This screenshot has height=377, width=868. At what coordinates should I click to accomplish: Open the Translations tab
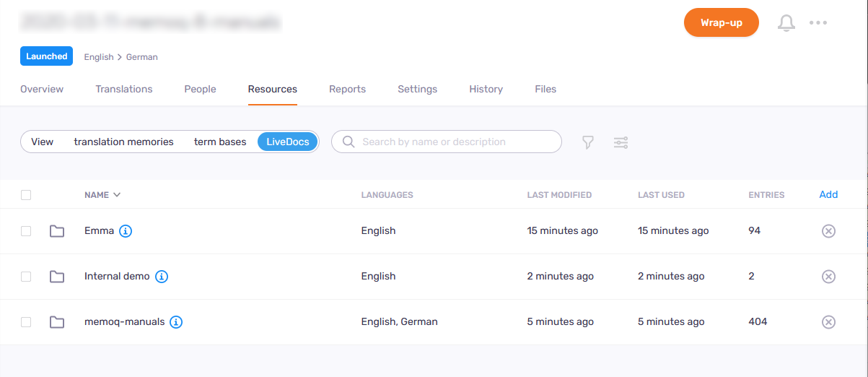pyautogui.click(x=124, y=90)
